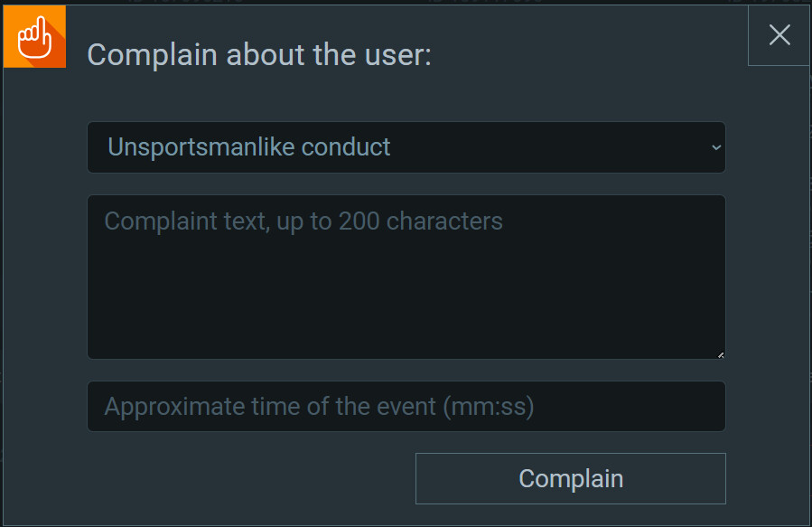This screenshot has width=812, height=527.
Task: Select the complaint reason combo box
Action: pos(406,147)
